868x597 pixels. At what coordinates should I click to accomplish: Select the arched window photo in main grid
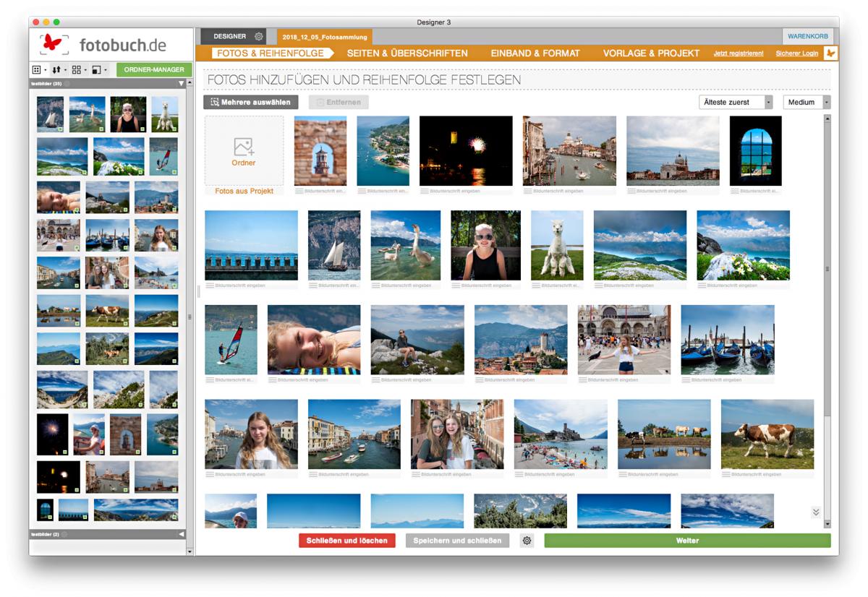[756, 151]
